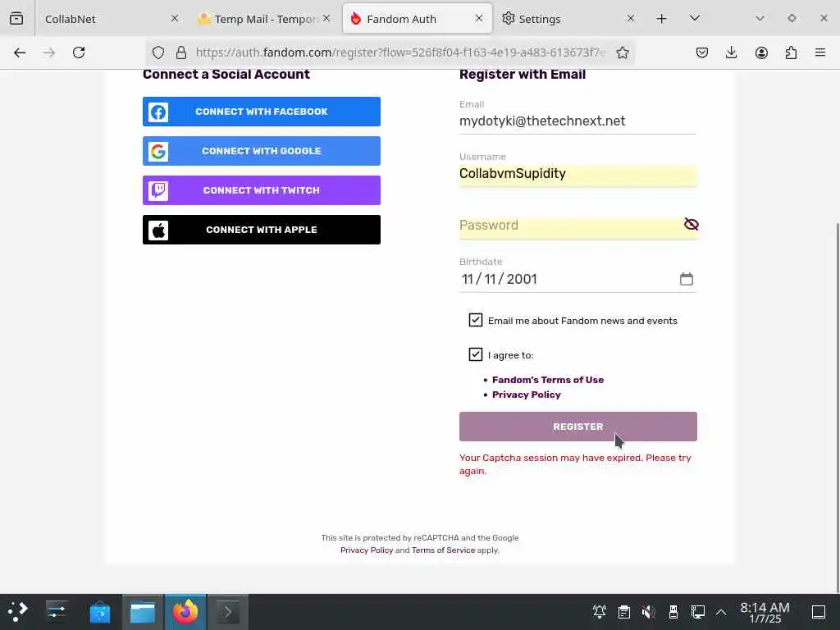
Task: Expand the list all tabs dropdown
Action: click(695, 18)
